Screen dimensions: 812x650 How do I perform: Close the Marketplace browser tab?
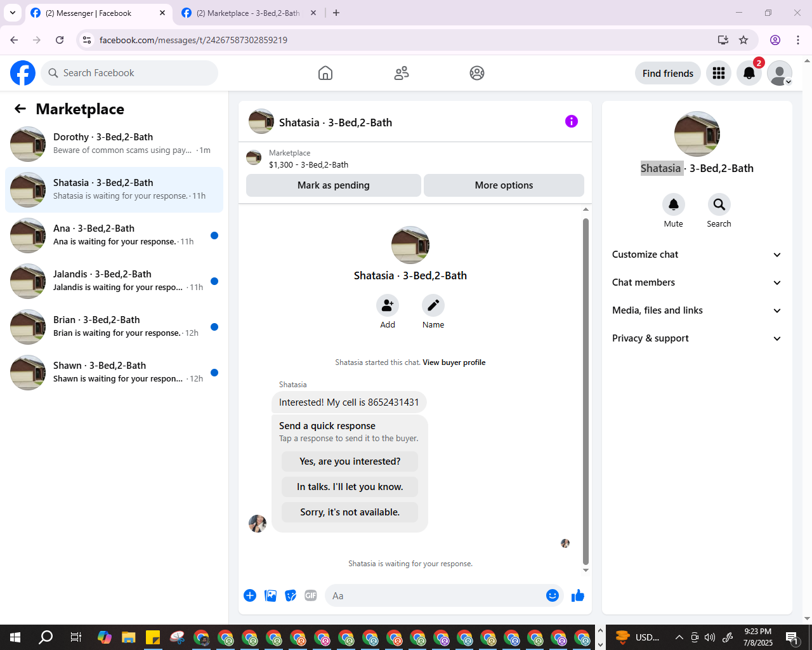click(313, 13)
